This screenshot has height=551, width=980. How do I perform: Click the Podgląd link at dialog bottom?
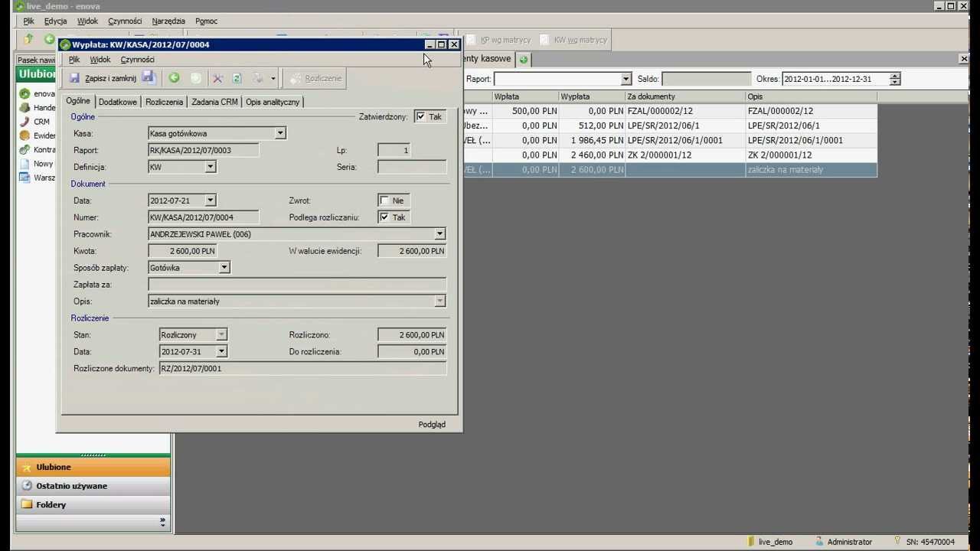pos(432,425)
